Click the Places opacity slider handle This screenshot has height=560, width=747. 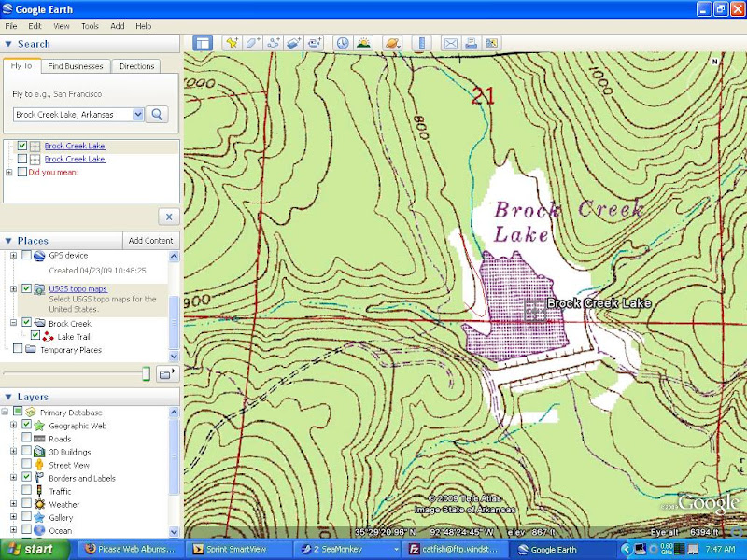pos(146,374)
